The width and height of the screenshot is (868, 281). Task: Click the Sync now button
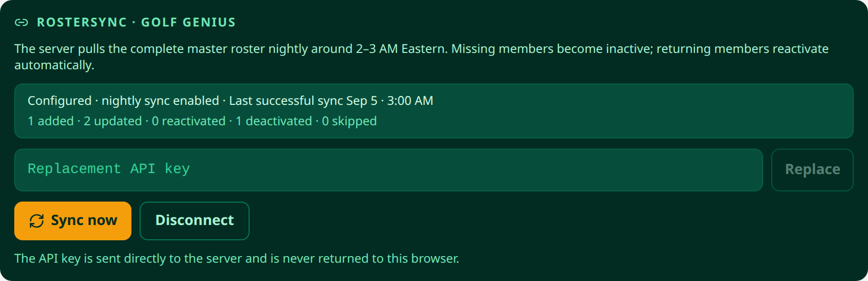(73, 221)
